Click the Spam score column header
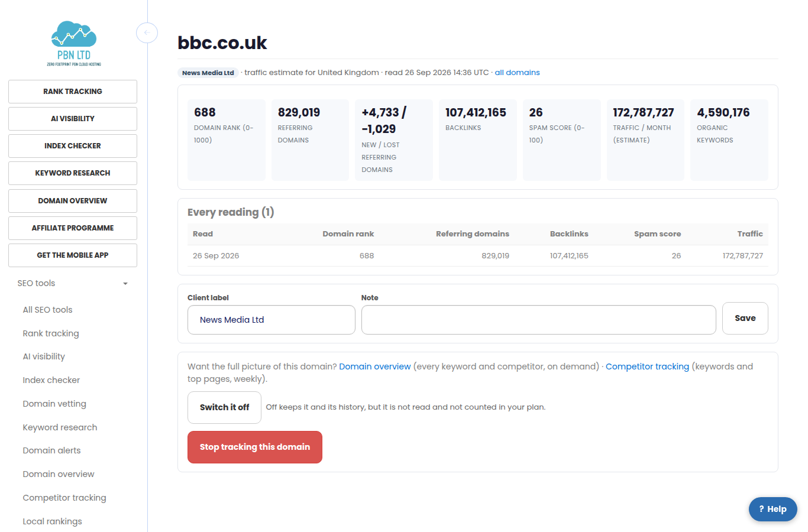 pos(657,234)
